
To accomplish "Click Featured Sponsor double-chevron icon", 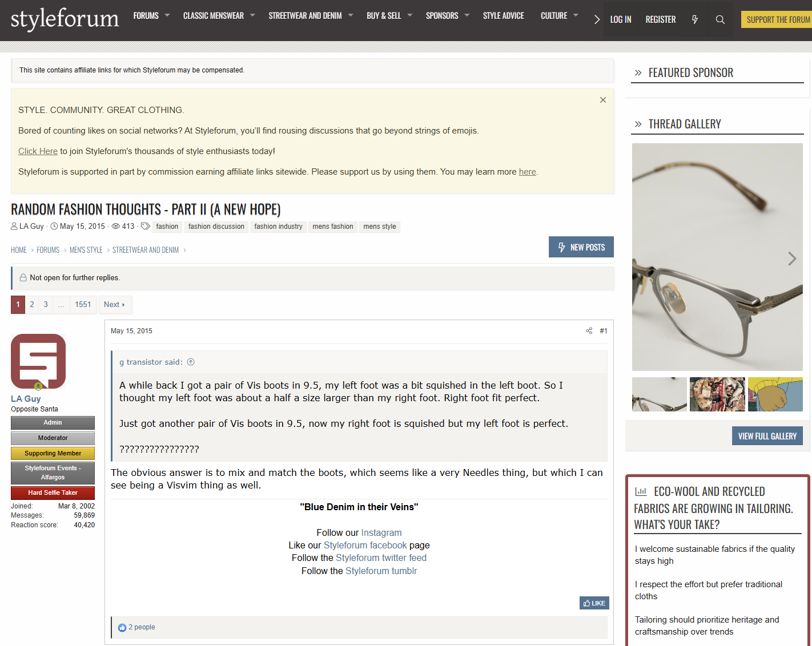I will pyautogui.click(x=638, y=73).
